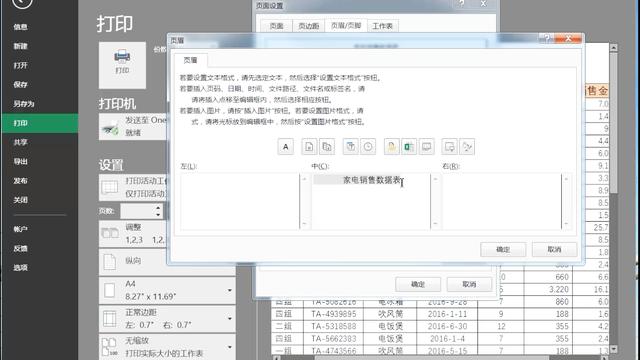Click scroll up arrow of print preview scrollbar
Screen dimensions: 640x360
[613, 48]
